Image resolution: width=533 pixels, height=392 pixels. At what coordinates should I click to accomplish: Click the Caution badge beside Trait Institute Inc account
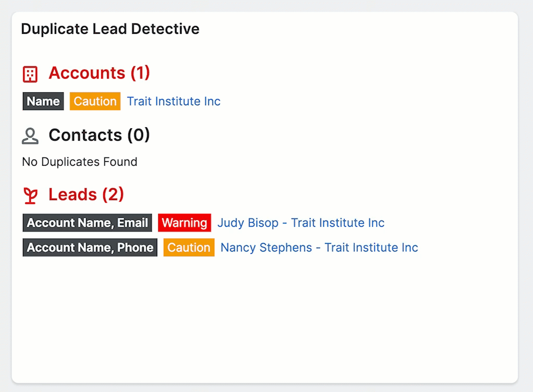(95, 101)
